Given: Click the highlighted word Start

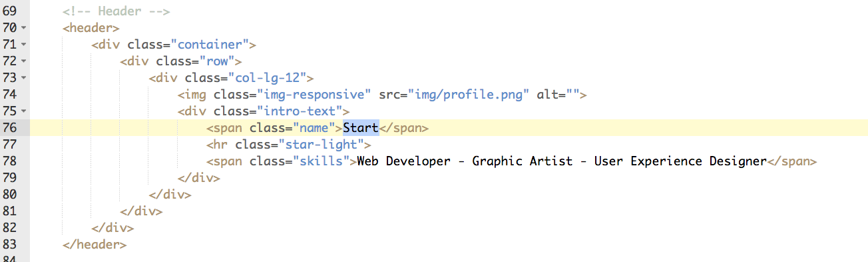Looking at the screenshot, I should pos(361,128).
